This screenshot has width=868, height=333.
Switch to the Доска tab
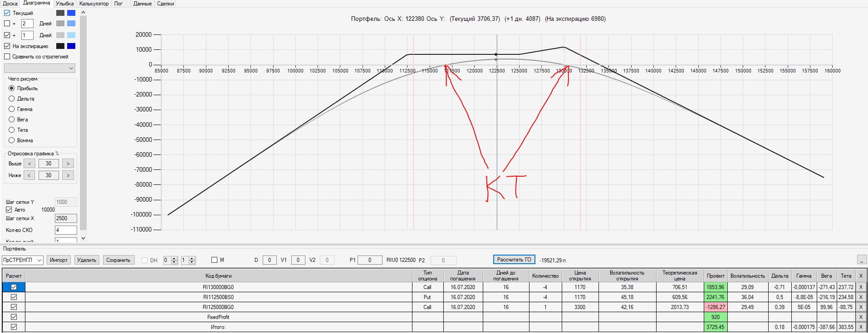(x=10, y=4)
